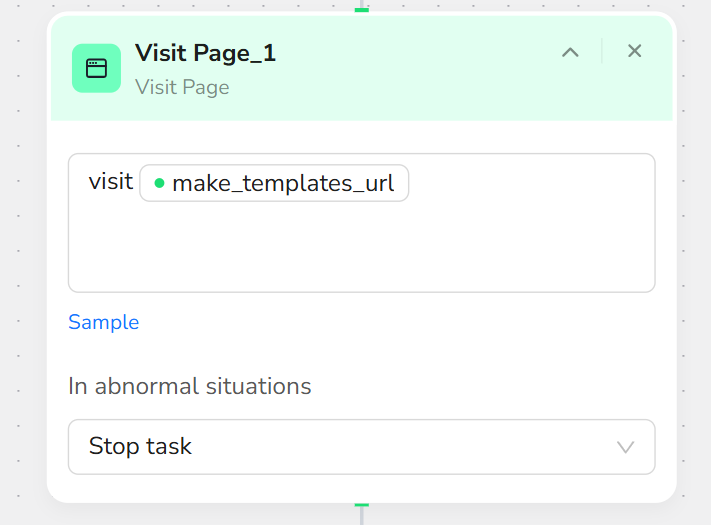Click the gray Visit Page subtitle
Image resolution: width=711 pixels, height=525 pixels.
pos(182,87)
